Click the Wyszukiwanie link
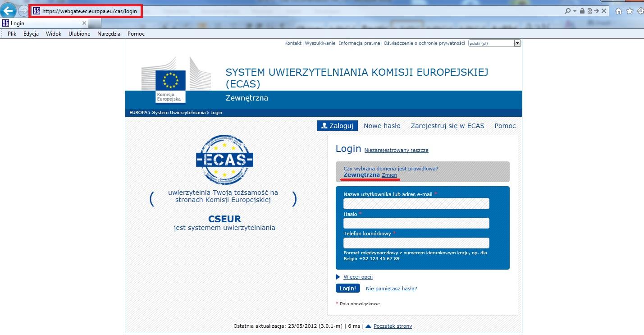 [320, 43]
